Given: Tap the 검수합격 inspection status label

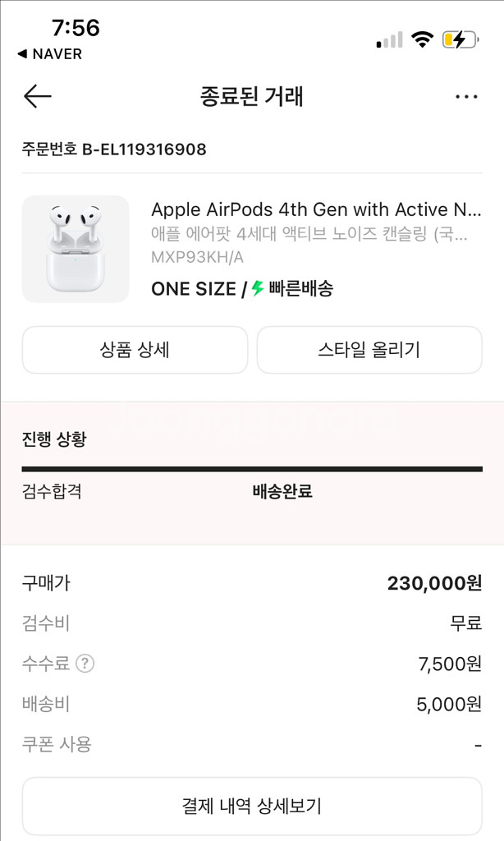Looking at the screenshot, I should point(52,492).
